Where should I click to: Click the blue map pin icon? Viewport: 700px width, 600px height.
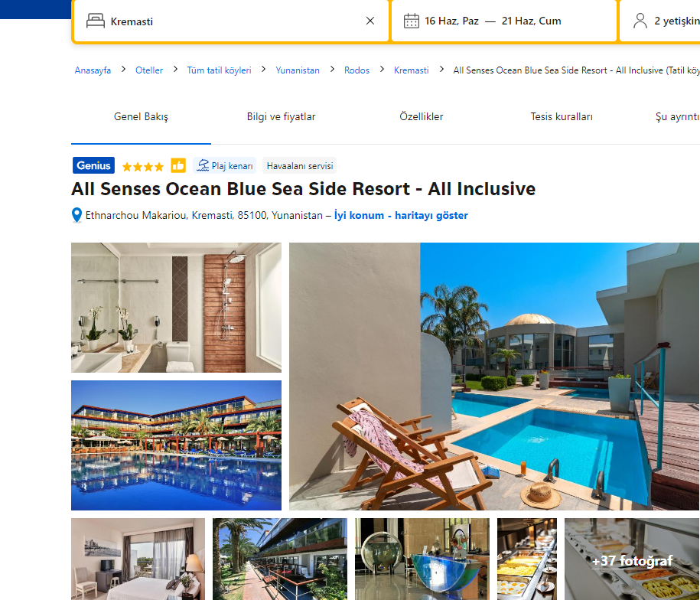click(x=77, y=215)
